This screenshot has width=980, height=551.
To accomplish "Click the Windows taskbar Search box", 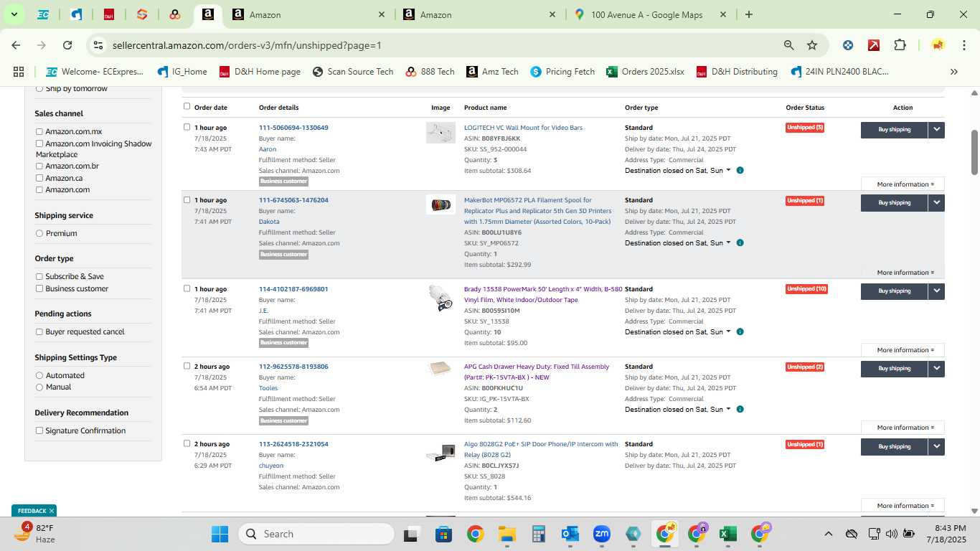I will [317, 534].
